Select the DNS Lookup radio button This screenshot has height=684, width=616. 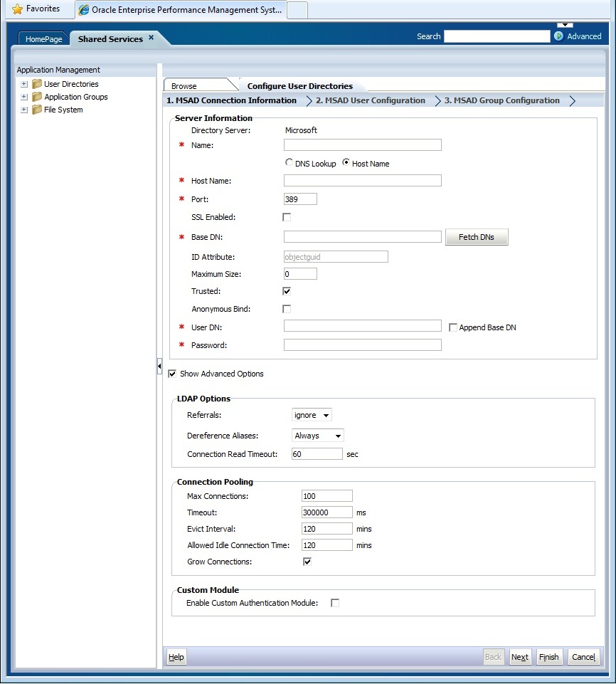289,162
